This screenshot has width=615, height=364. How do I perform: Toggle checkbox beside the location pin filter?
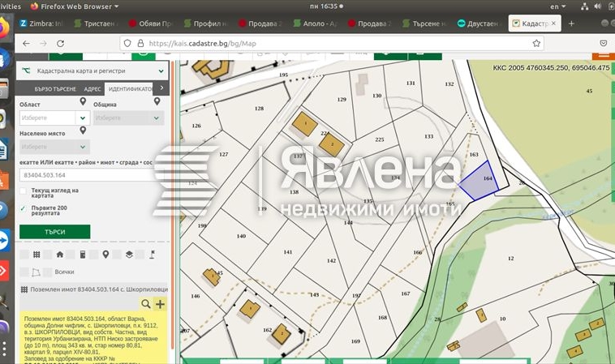click(94, 255)
